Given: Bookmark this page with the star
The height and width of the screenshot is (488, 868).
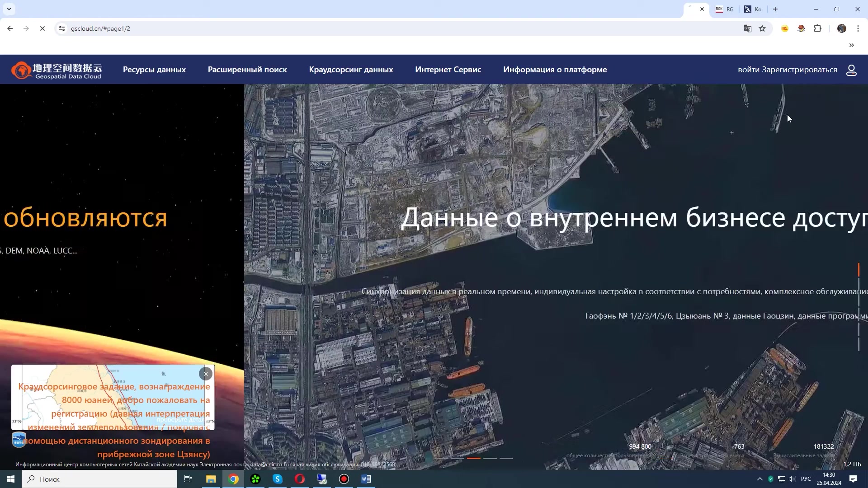Looking at the screenshot, I should (x=762, y=28).
